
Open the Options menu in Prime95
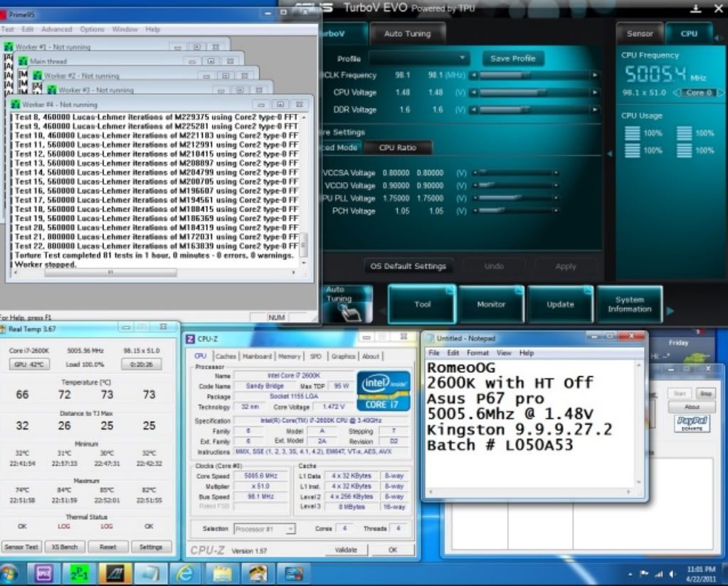[x=92, y=29]
